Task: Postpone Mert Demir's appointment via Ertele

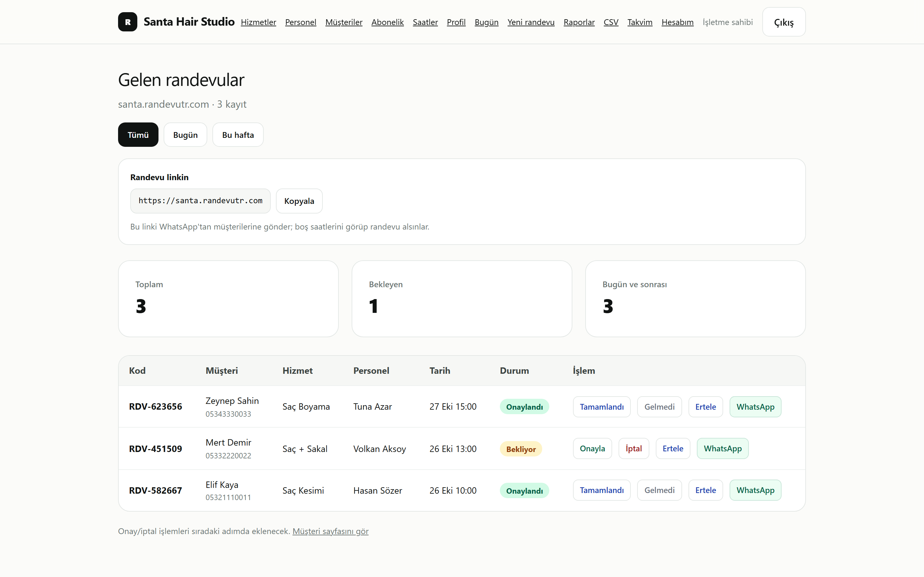Action: click(x=673, y=448)
